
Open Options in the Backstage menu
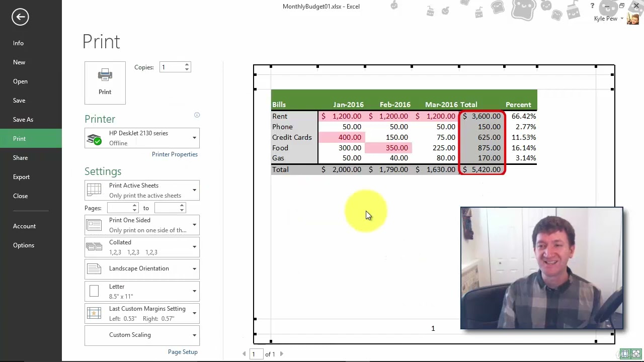(31, 245)
